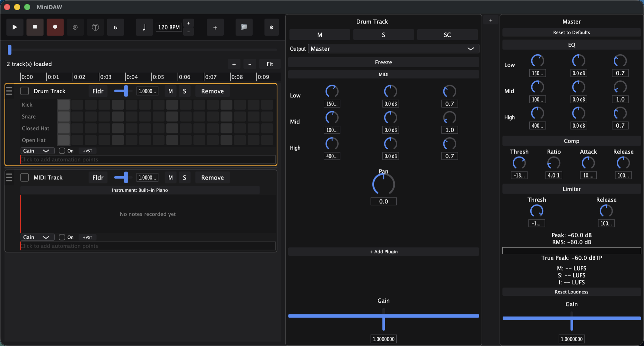Click the Drum Track Pan value field 0.0
The width and height of the screenshot is (644, 346).
click(384, 202)
